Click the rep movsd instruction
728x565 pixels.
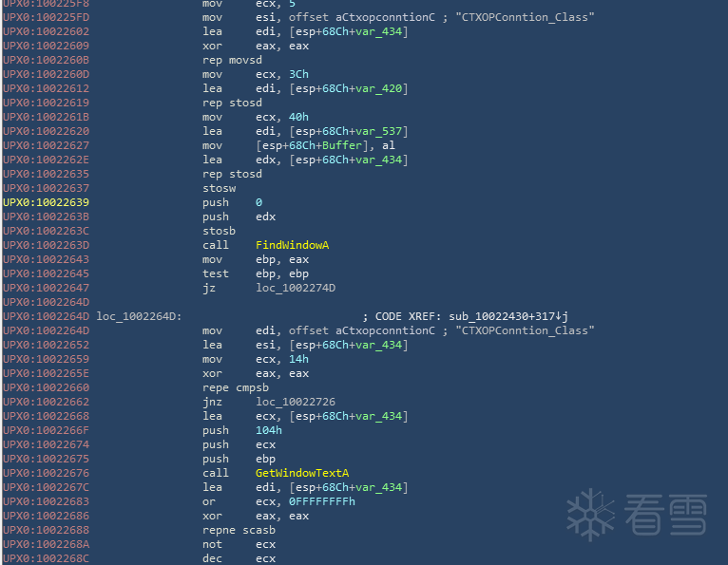pyautogui.click(x=232, y=60)
